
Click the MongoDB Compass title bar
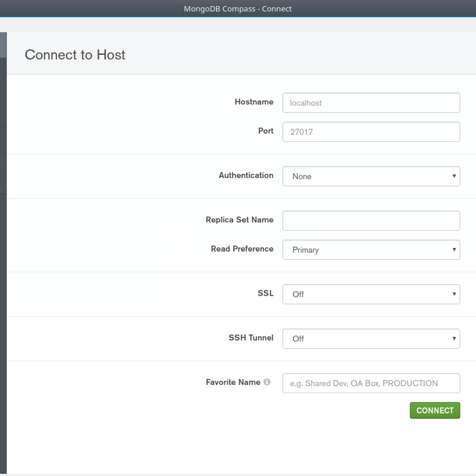(238, 8)
